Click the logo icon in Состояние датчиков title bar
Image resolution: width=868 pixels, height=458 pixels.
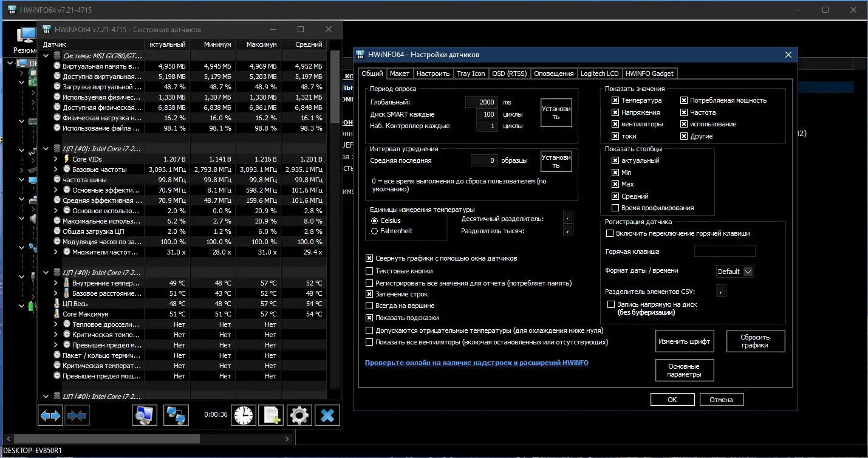[47, 29]
